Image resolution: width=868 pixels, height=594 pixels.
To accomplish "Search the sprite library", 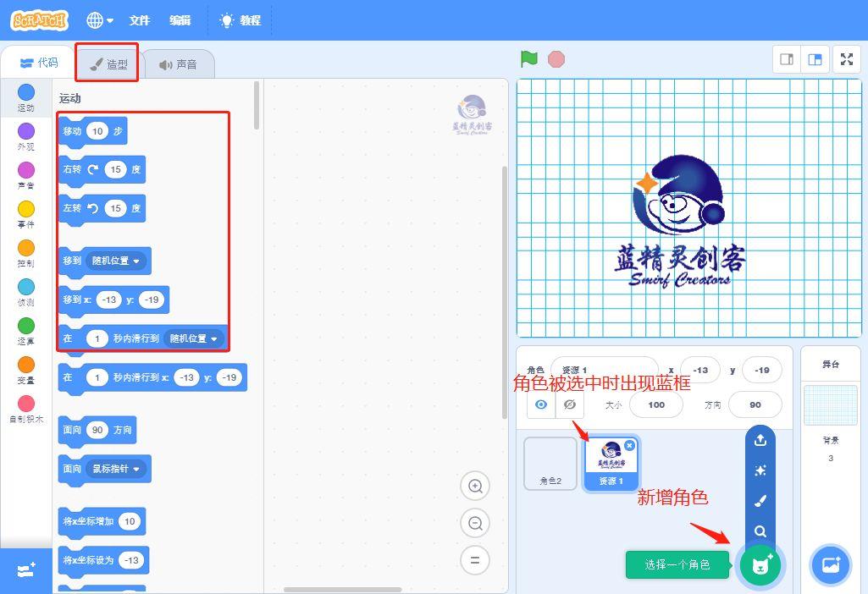I will click(760, 531).
